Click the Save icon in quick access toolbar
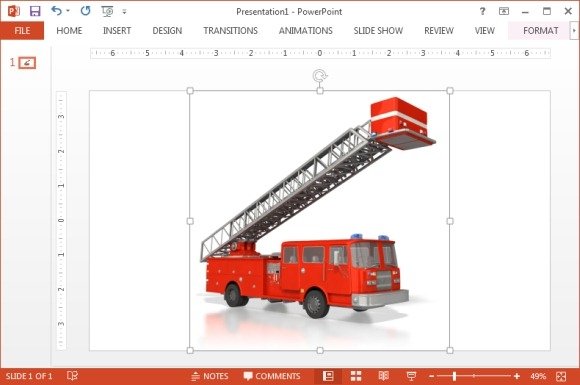This screenshot has width=580, height=385. pos(35,11)
